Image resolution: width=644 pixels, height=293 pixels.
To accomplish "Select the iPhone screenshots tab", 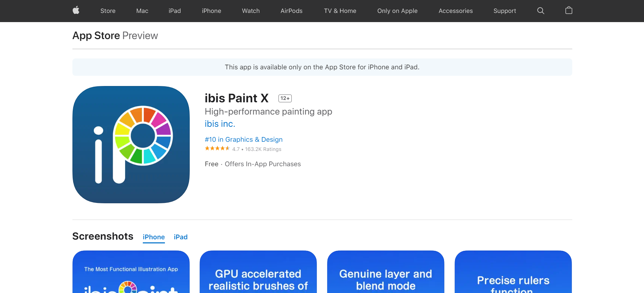I will point(154,237).
